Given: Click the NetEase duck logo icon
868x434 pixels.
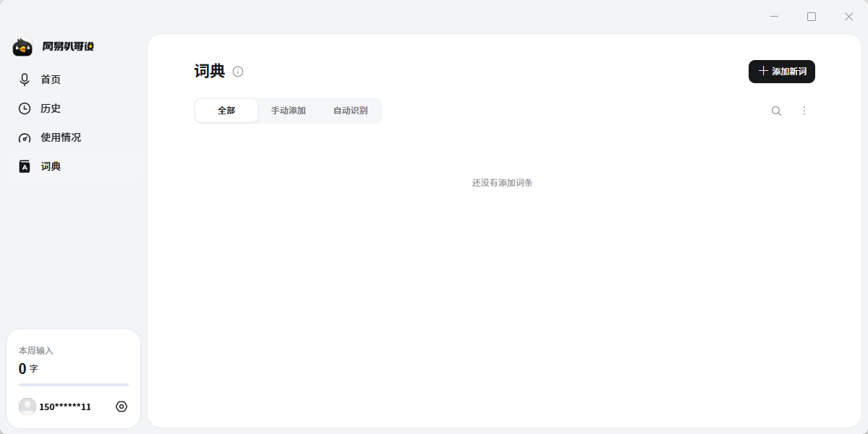Looking at the screenshot, I should [x=22, y=47].
